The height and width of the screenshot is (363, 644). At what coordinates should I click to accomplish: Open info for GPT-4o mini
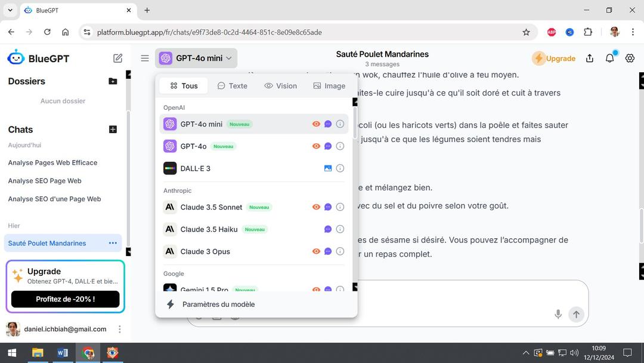click(x=340, y=124)
